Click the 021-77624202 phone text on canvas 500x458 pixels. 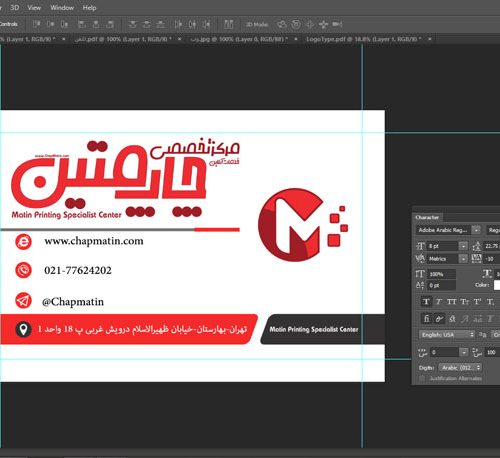pos(78,270)
